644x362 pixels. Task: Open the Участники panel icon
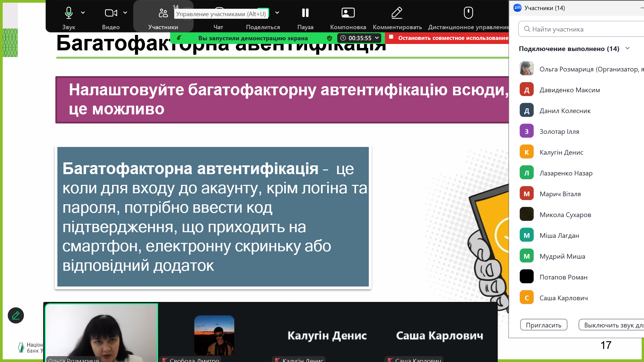pyautogui.click(x=163, y=13)
